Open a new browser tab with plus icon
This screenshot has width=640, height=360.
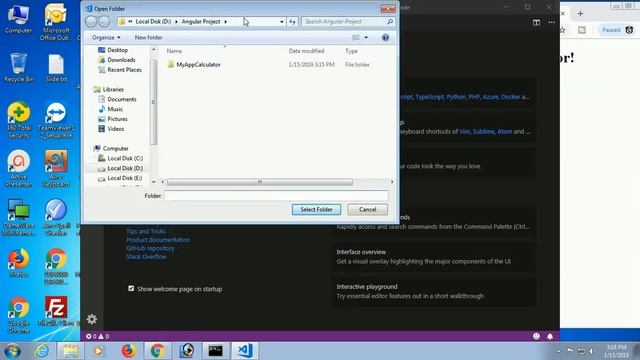pos(580,13)
